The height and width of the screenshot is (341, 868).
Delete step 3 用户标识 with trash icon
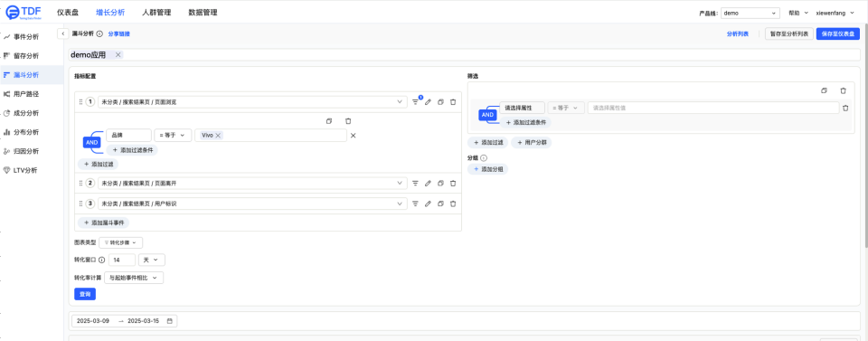[453, 204]
